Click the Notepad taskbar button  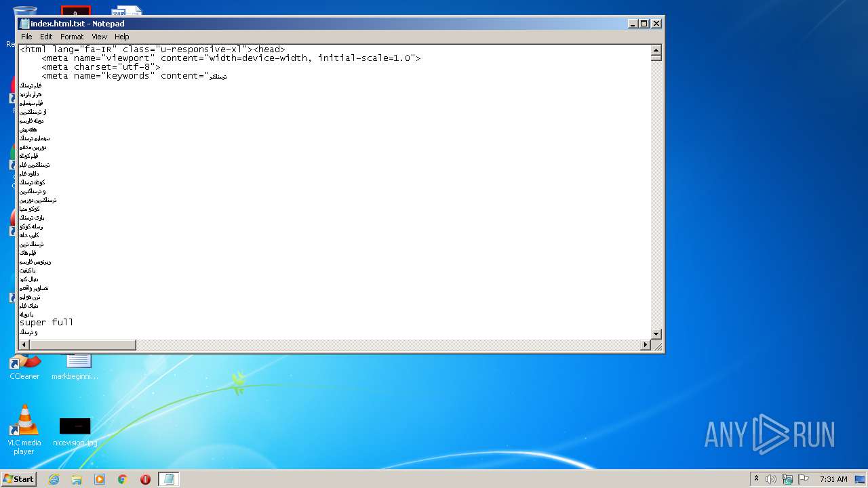click(169, 479)
